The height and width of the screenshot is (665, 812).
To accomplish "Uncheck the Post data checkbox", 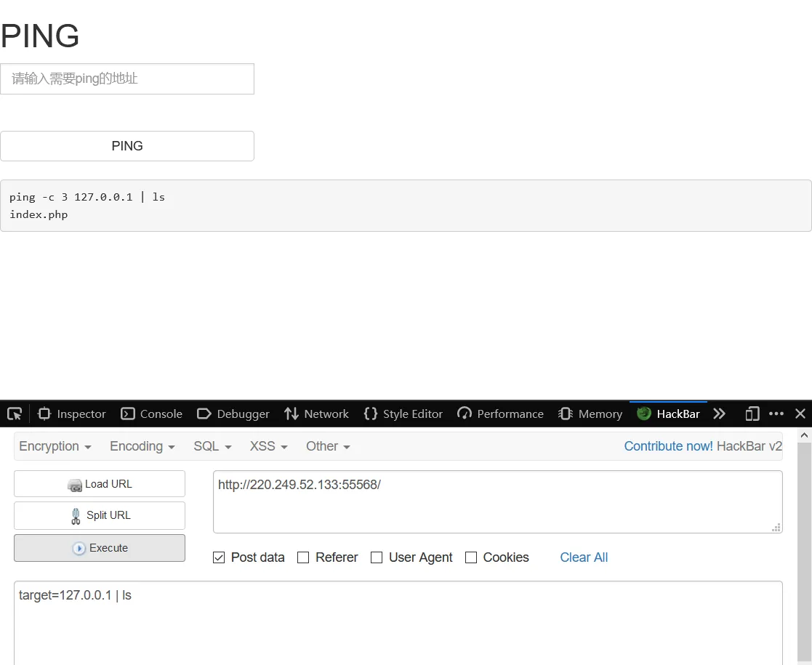I will (x=219, y=557).
